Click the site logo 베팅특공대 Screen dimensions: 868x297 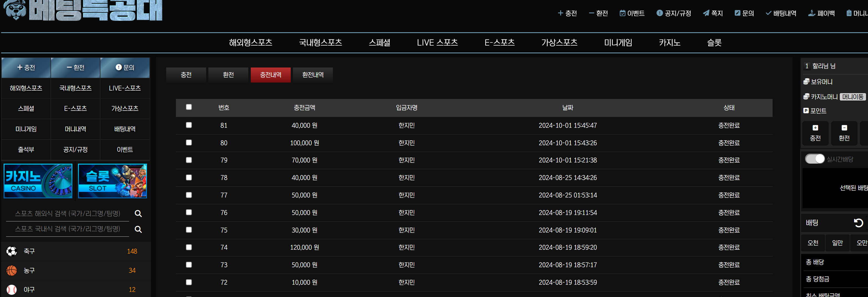[83, 10]
